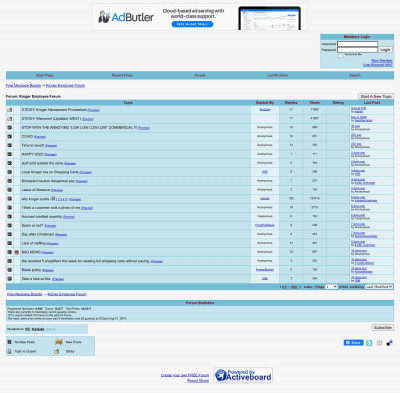Image resolution: width=400 pixels, height=393 pixels.
Task: Open List All Users in navigation bar
Action: click(x=277, y=75)
